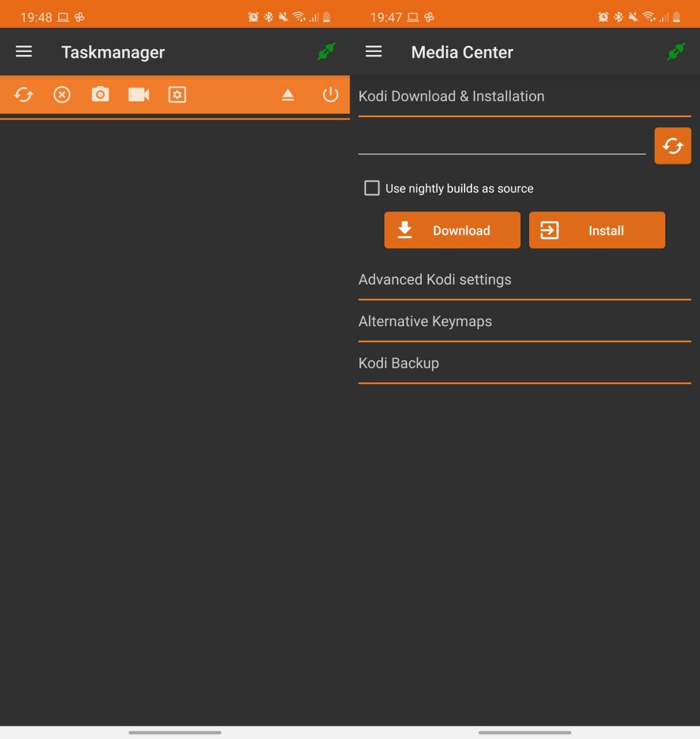The height and width of the screenshot is (739, 700).
Task: Tap the Wi-Fi icon in left status bar
Action: point(299,17)
